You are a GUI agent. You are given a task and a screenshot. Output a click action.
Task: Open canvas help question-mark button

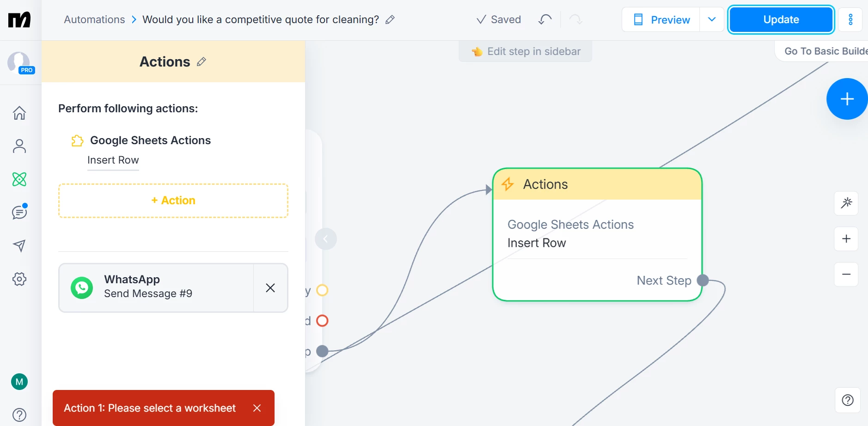coord(848,400)
